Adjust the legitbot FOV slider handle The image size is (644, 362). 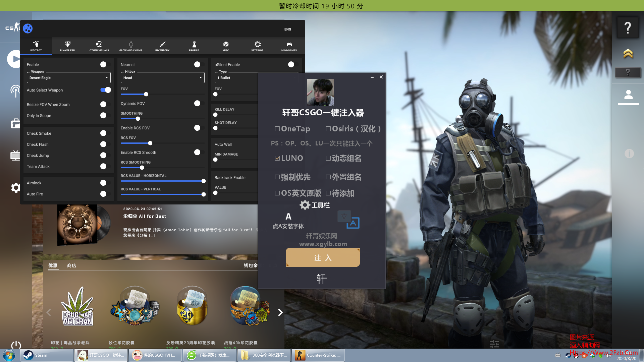[x=146, y=94]
